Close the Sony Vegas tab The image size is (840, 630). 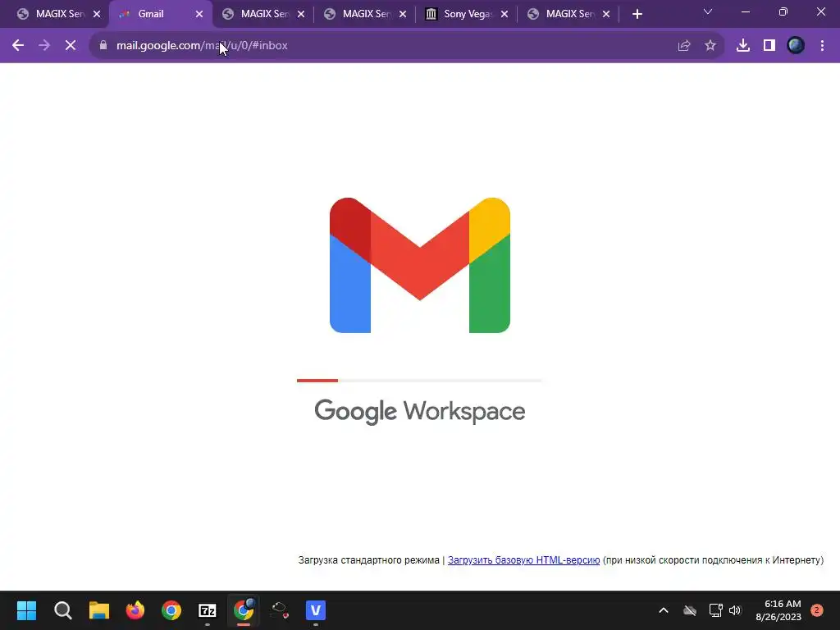point(504,15)
